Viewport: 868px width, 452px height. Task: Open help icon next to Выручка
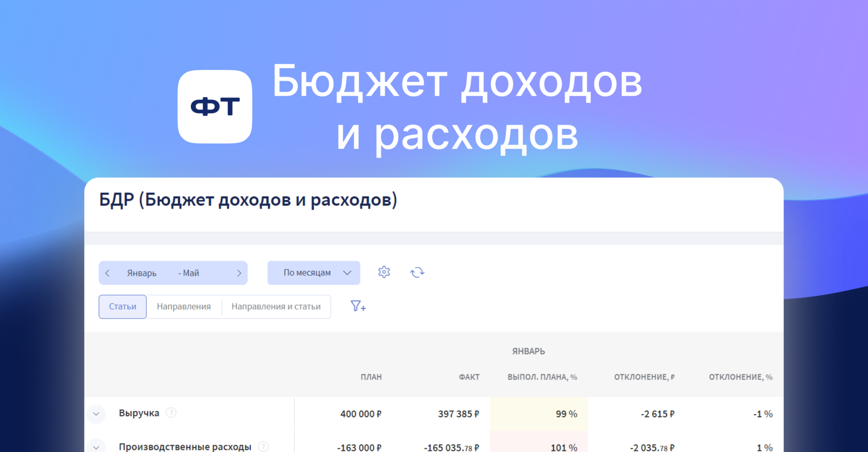[171, 413]
